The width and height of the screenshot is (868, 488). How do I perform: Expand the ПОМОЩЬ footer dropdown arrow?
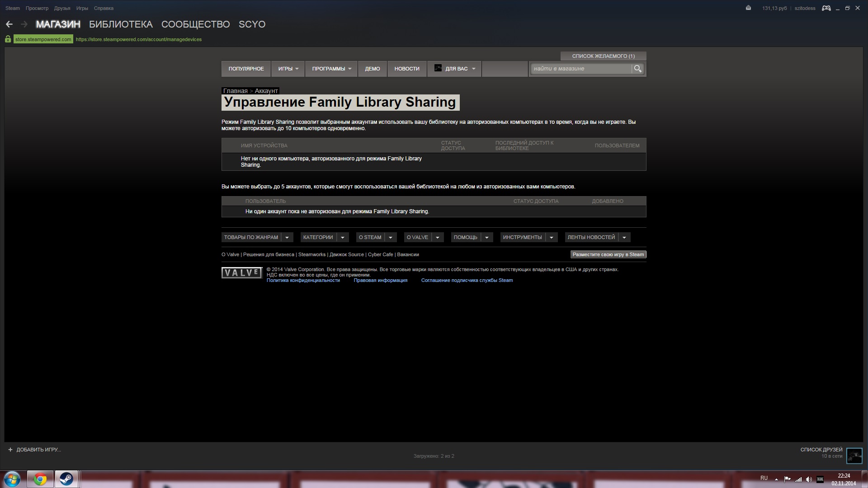486,237
